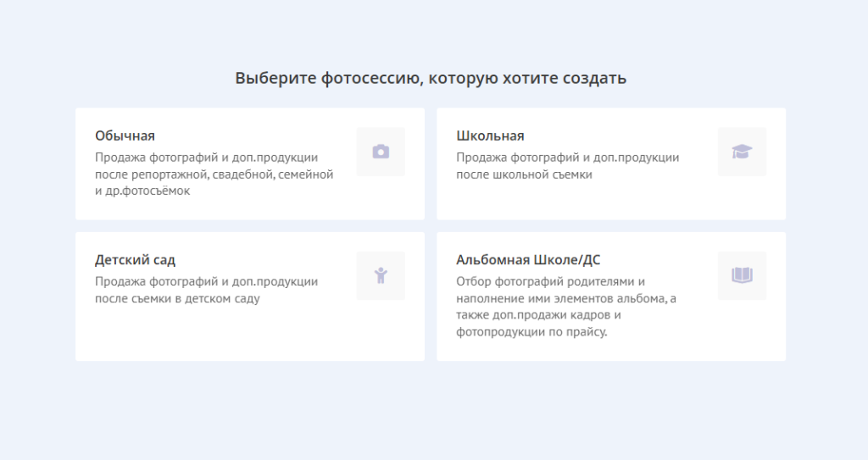Viewport: 868px width, 460px height.
Task: Click empty area below Детский сад description
Action: (x=212, y=333)
